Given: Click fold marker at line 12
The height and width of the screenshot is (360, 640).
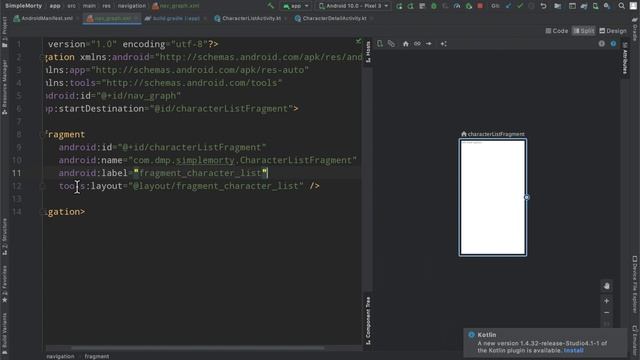Looking at the screenshot, I should coord(42,186).
